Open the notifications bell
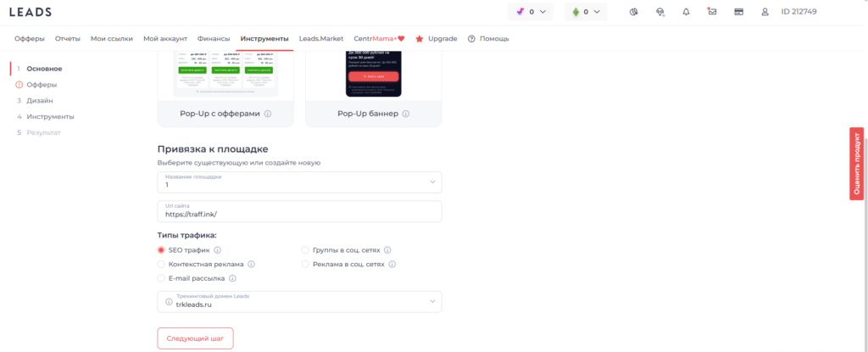This screenshot has width=868, height=352. pyautogui.click(x=686, y=12)
